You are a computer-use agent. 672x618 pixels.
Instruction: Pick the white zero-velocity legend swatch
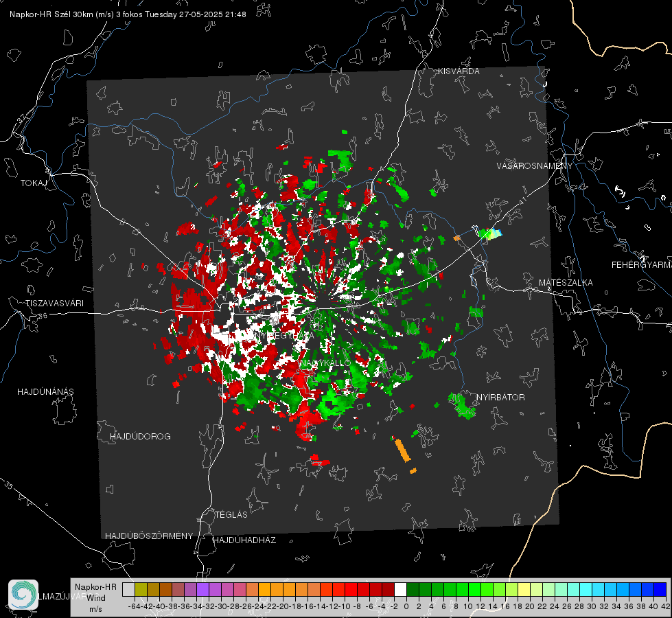click(400, 589)
